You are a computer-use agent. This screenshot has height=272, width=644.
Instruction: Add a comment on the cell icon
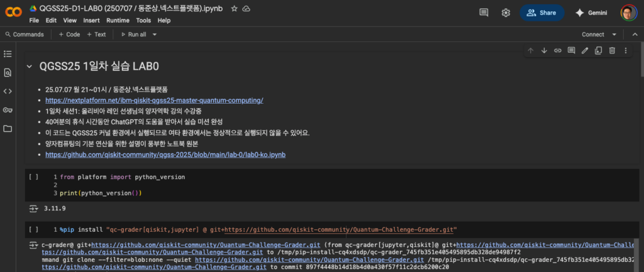[571, 50]
